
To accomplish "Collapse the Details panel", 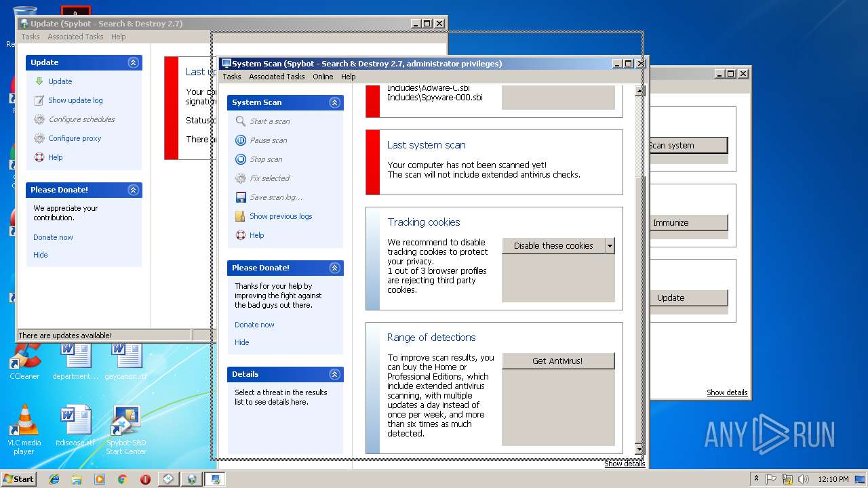I will 334,374.
